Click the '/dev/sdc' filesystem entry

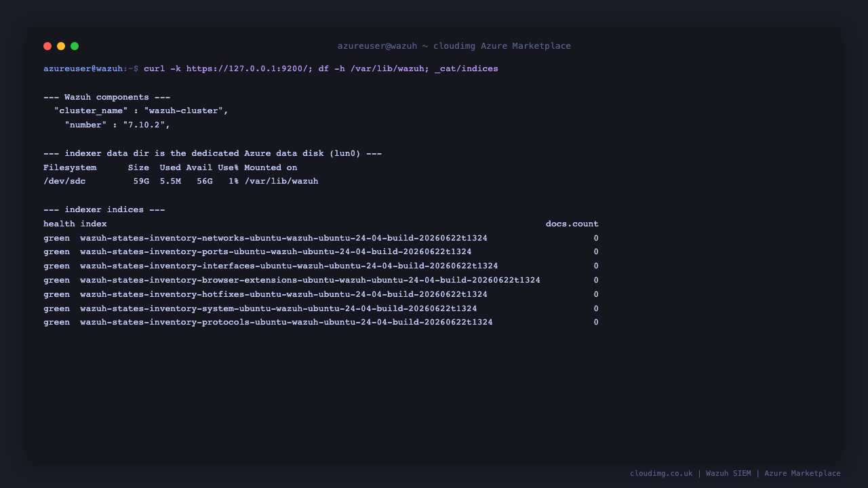64,182
